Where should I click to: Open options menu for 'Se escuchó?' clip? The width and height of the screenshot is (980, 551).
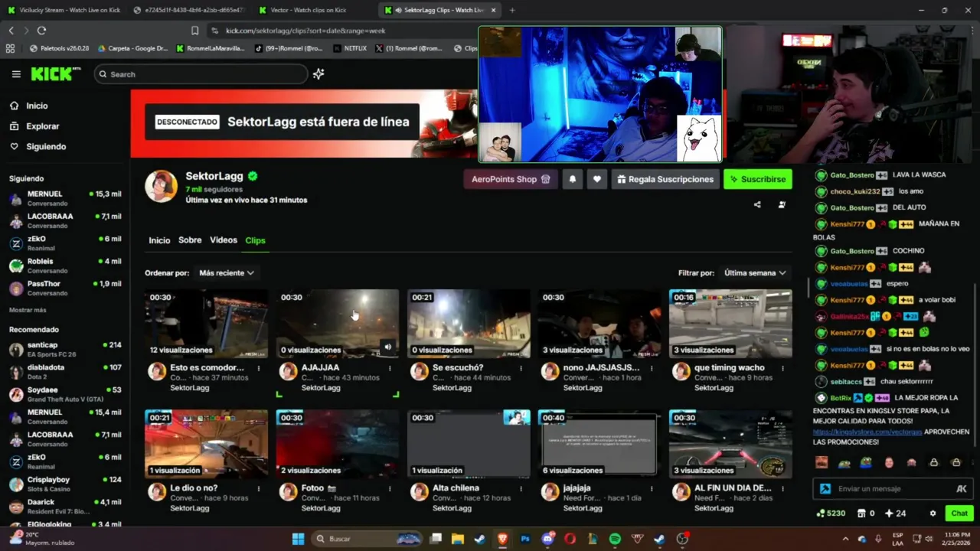521,368
